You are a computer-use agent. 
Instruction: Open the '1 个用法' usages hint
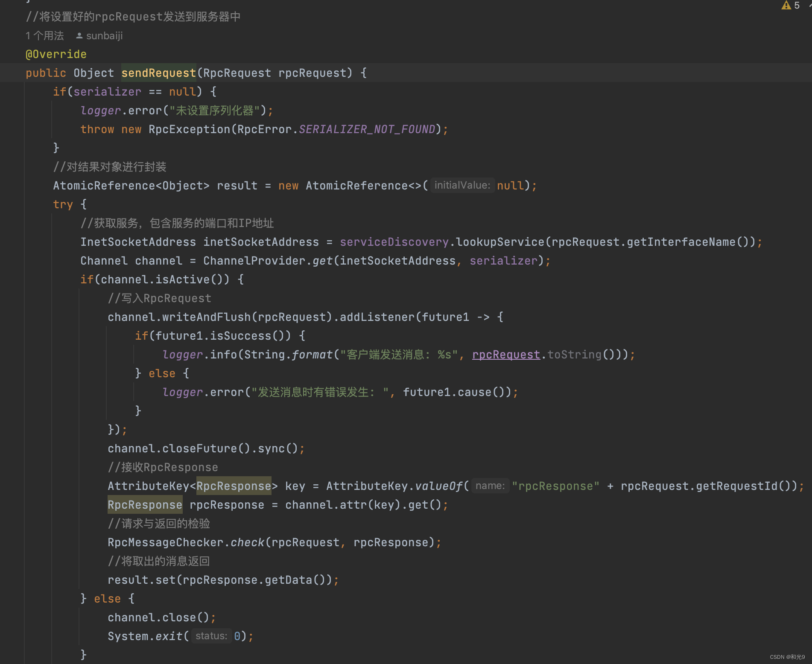pyautogui.click(x=45, y=36)
